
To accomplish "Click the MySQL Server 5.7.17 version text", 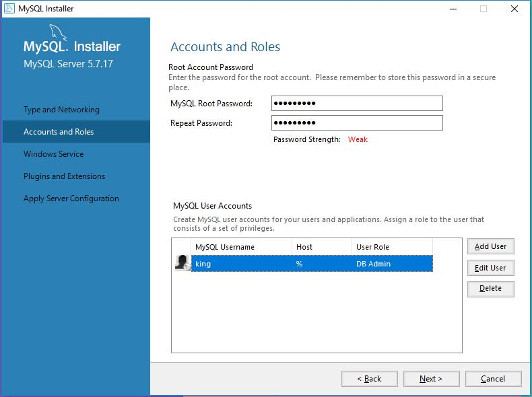I will pos(68,64).
